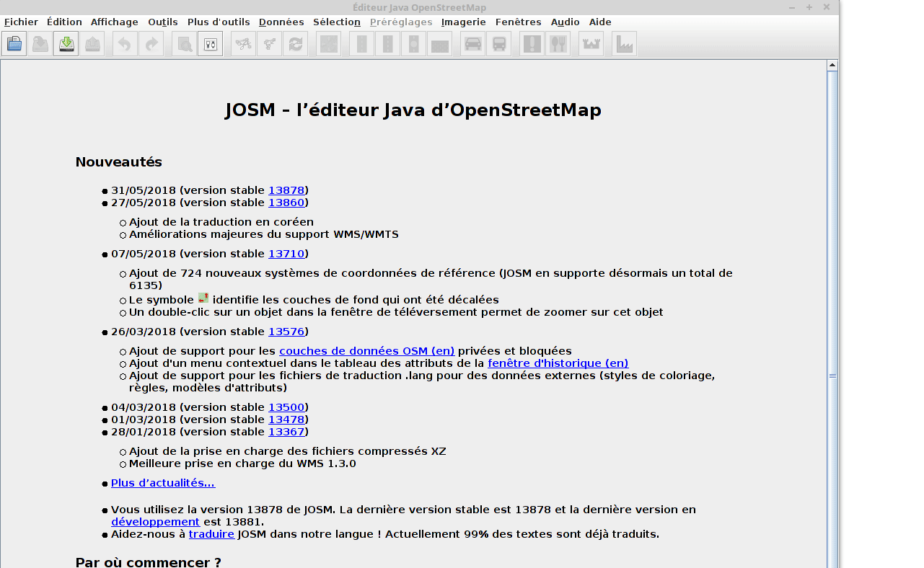Click the grayed-out Upload data icon

tap(92, 44)
